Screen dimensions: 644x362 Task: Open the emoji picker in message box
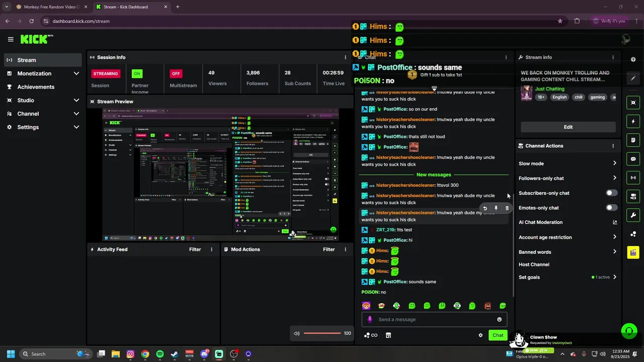point(499,319)
